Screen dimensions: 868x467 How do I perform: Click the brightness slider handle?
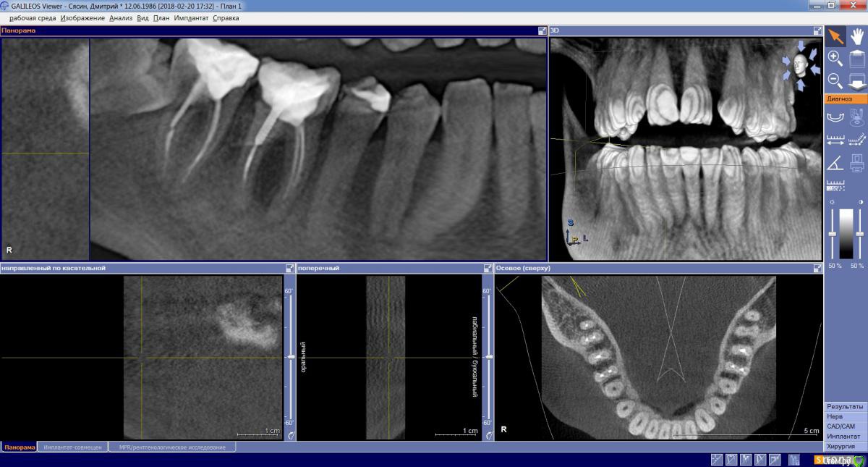[832, 234]
